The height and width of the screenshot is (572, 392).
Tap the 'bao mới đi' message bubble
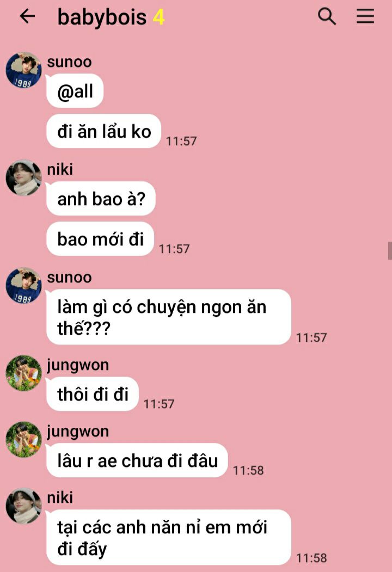coord(100,238)
